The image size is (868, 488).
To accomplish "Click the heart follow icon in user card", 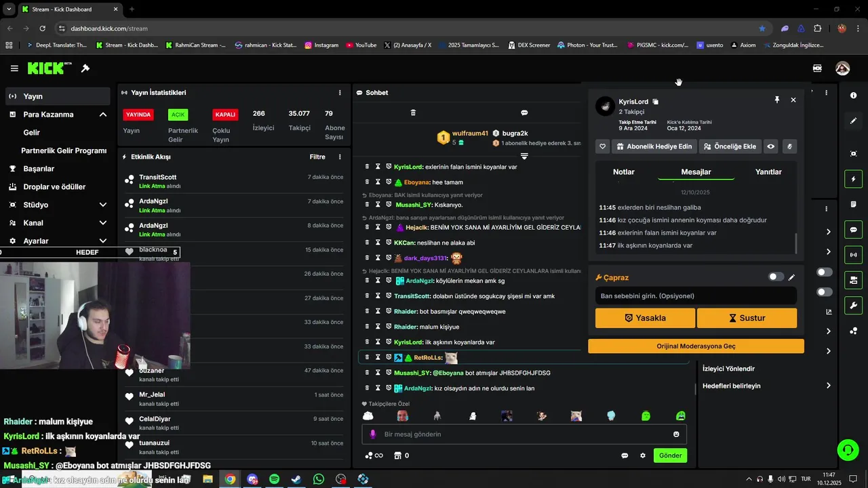I will click(602, 146).
